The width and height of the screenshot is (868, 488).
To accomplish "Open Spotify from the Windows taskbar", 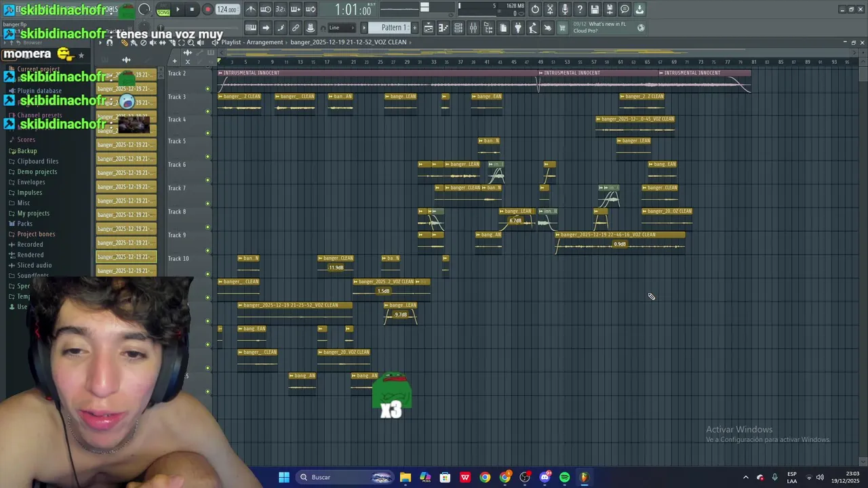I will click(x=564, y=477).
